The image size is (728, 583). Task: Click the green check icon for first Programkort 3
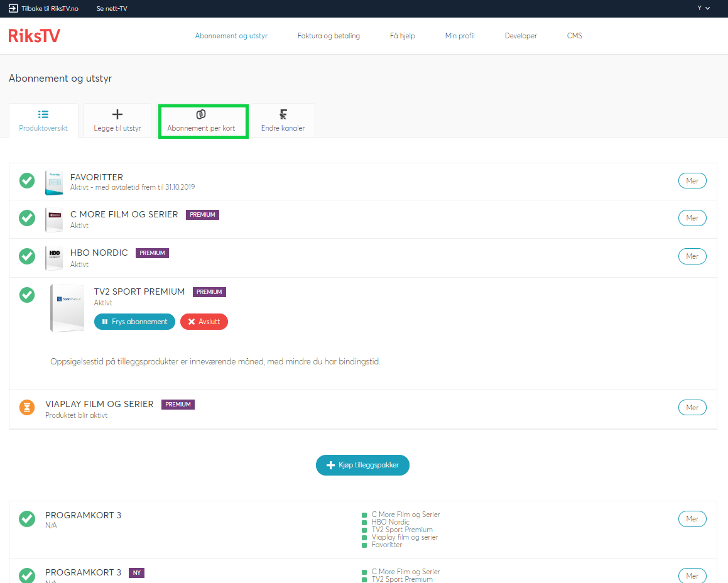[27, 519]
